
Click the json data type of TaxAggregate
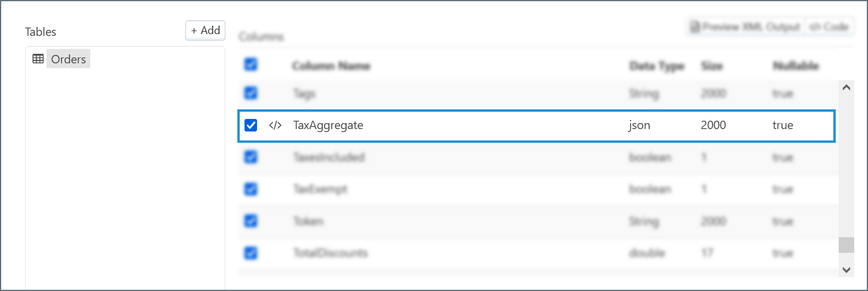point(639,125)
